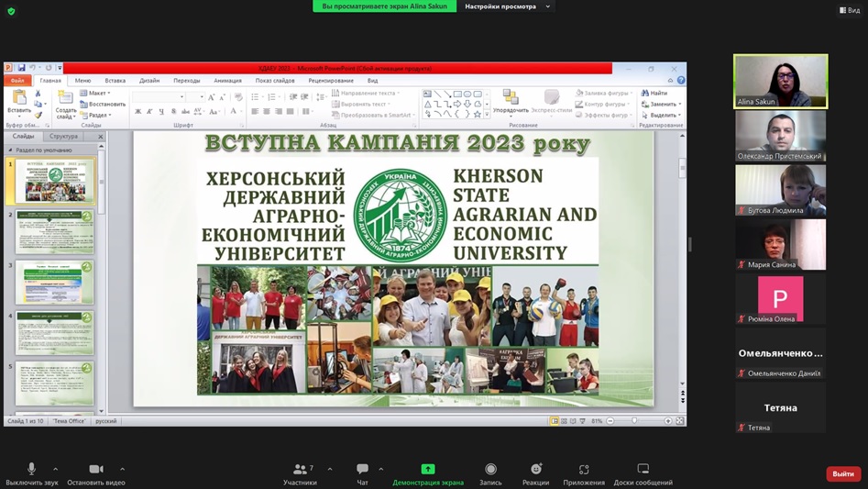
Task: Click the fit slide to window icon
Action: (x=680, y=421)
